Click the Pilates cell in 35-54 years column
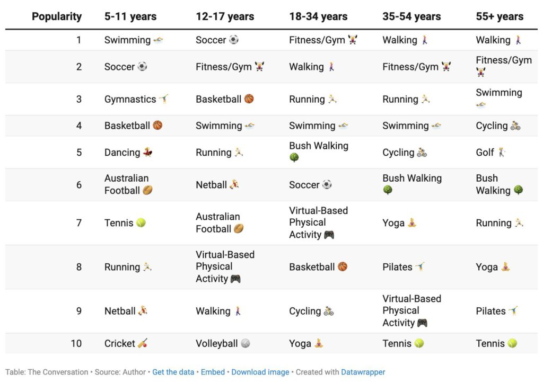The image size is (543, 392). pyautogui.click(x=397, y=267)
